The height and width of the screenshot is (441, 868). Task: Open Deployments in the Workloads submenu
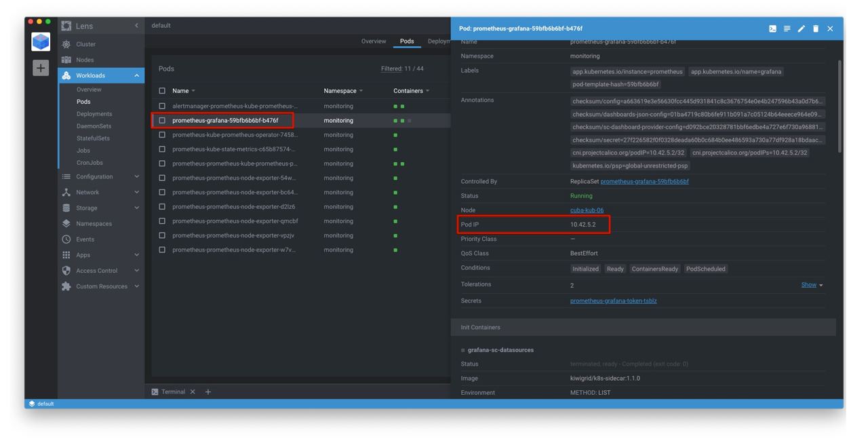[x=94, y=114]
